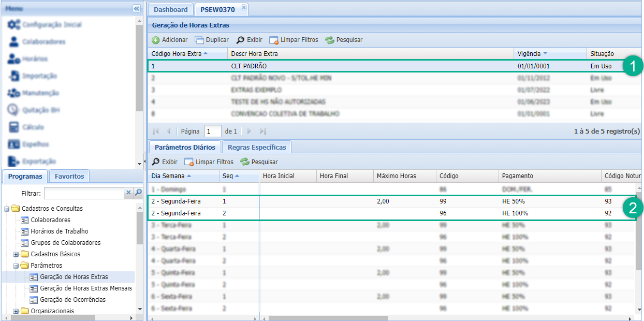Click the upper Limpar Filtros icon

click(274, 40)
